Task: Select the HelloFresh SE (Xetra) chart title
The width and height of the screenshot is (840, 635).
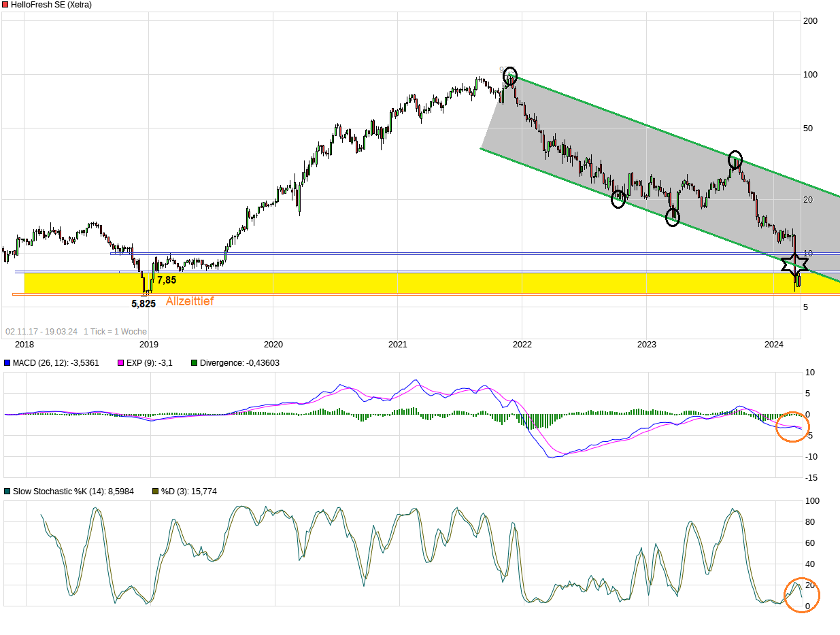Action: pos(51,5)
